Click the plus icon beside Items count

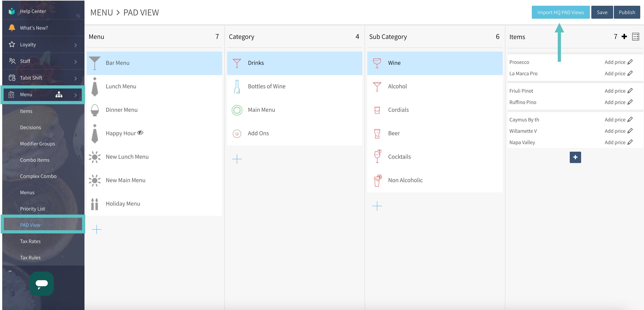(624, 37)
